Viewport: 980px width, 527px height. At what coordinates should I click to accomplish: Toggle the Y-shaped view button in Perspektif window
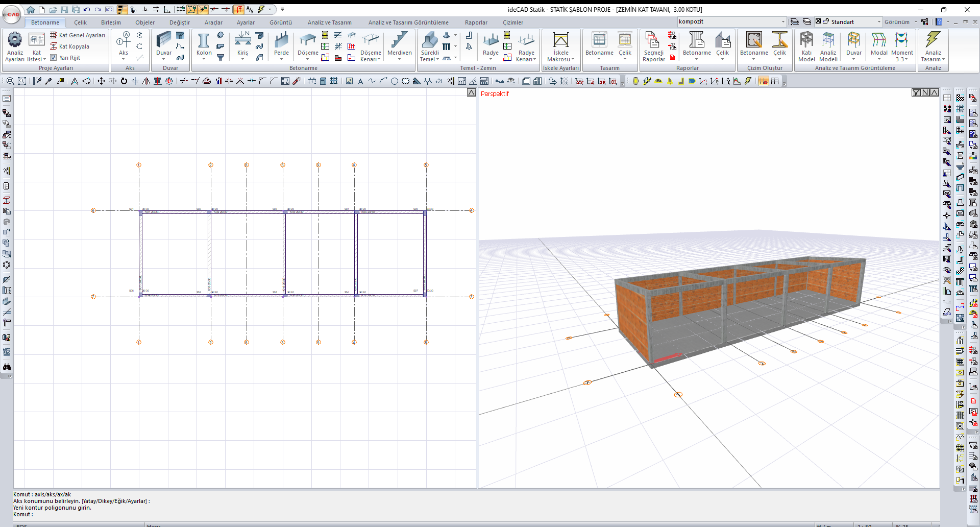coord(916,92)
